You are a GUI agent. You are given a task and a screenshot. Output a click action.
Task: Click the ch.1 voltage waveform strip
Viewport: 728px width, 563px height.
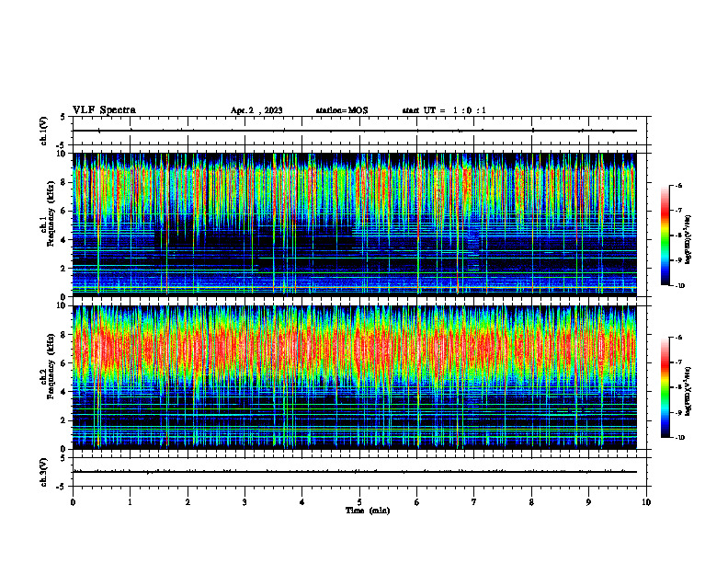coord(359,131)
